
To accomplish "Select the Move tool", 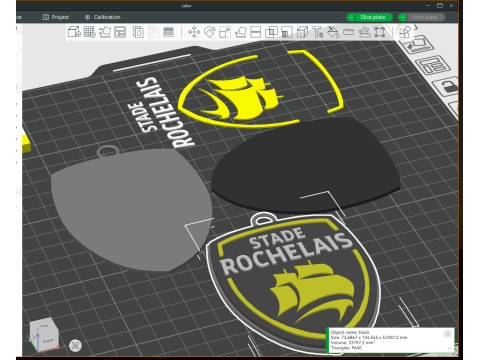I will (x=194, y=32).
